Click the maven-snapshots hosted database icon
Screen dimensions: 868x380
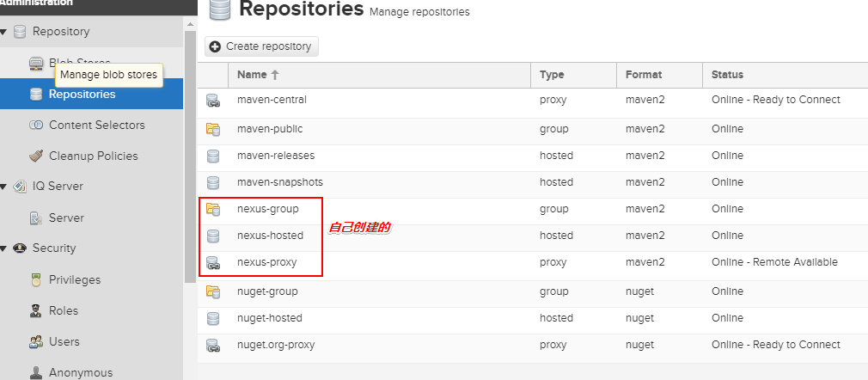213,183
